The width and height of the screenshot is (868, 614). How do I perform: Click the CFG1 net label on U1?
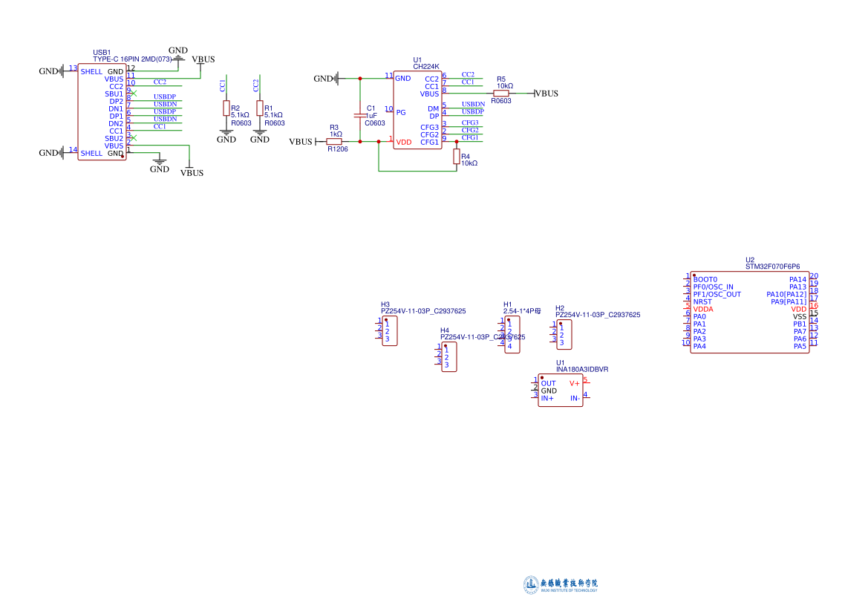[x=470, y=137]
